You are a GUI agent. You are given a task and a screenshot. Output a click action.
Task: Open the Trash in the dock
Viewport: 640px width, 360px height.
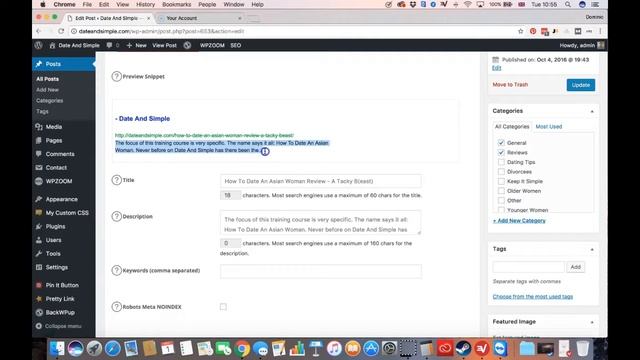click(x=582, y=349)
